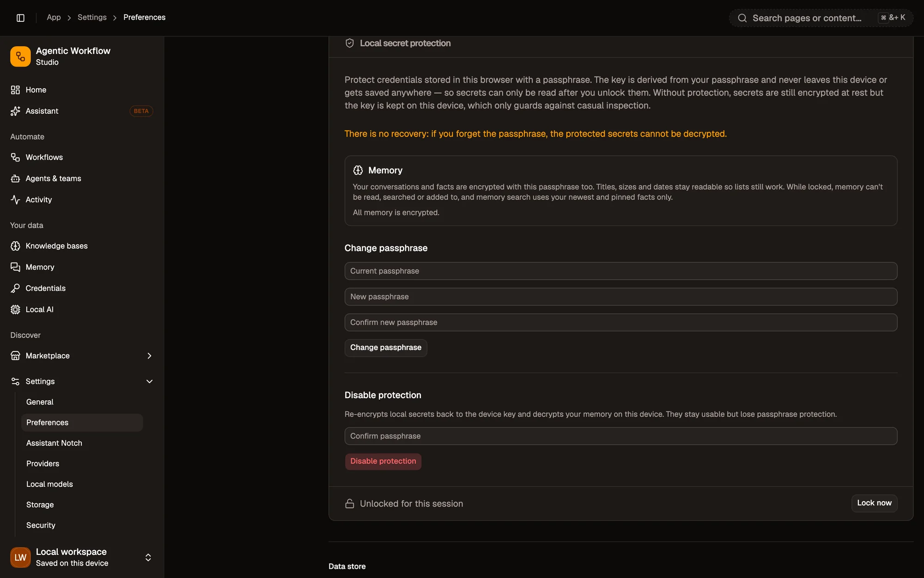Screen dimensions: 924x578
Task: Focus the Confirm passphrase field
Action: click(x=620, y=436)
